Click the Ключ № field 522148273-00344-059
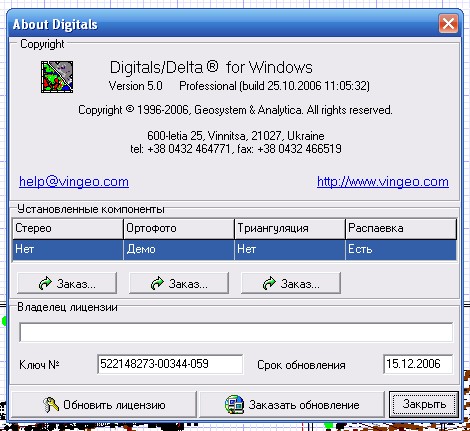470x431 pixels. click(170, 364)
